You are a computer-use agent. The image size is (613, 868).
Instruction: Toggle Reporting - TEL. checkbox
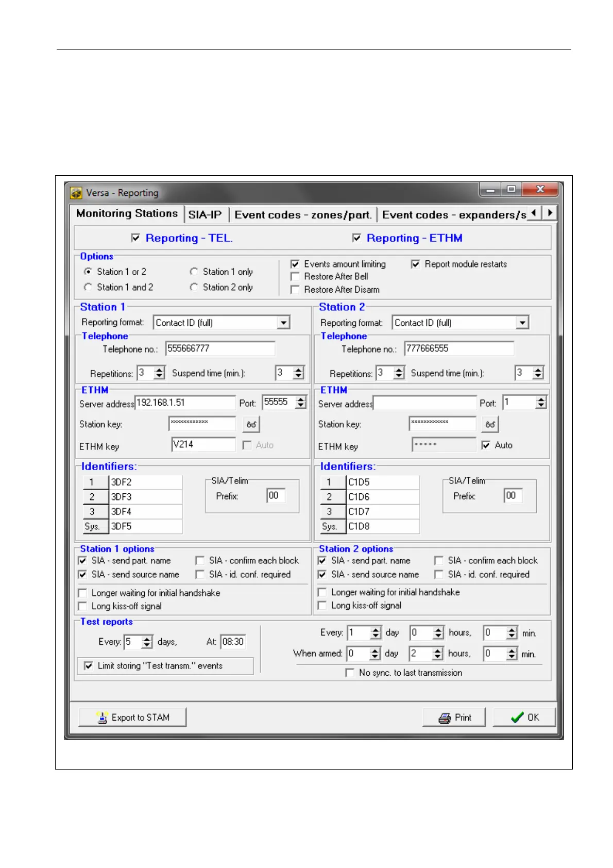pos(136,238)
